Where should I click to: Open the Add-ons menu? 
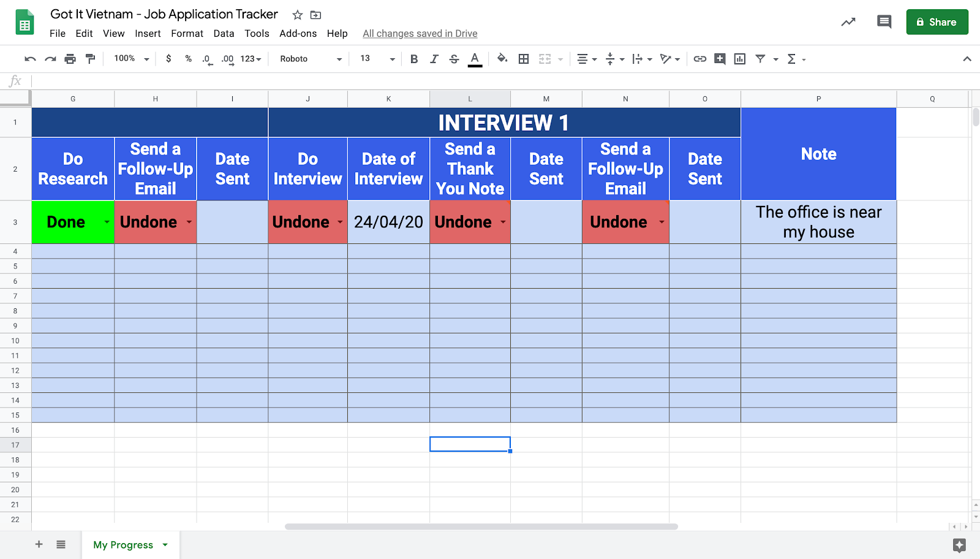(298, 34)
